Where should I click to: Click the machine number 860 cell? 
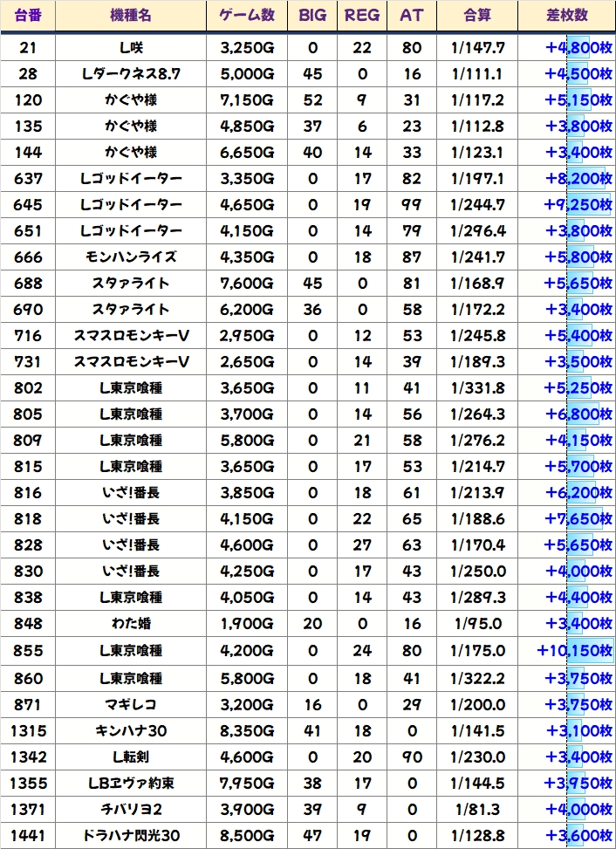pos(28,678)
